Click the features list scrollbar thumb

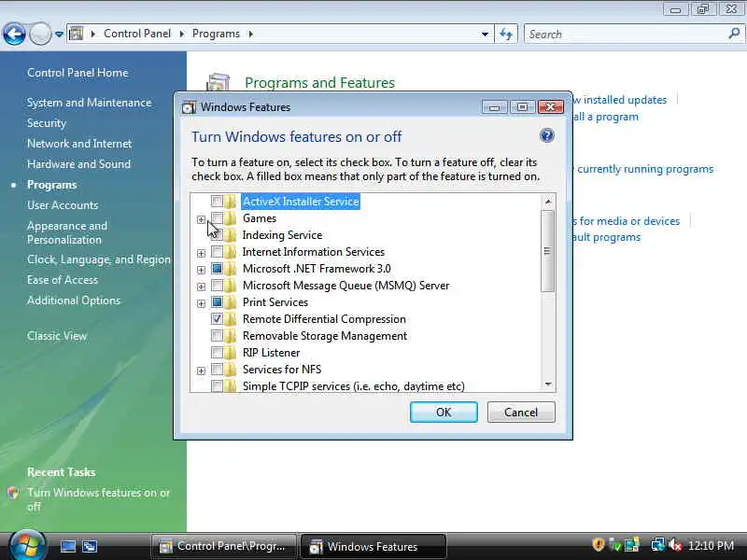pyautogui.click(x=548, y=251)
